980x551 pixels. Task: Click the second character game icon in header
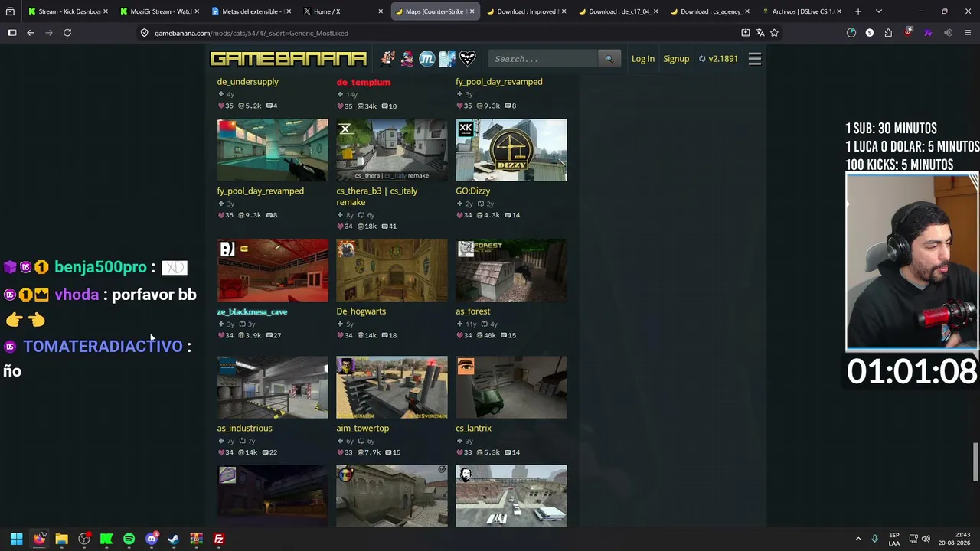(x=407, y=58)
